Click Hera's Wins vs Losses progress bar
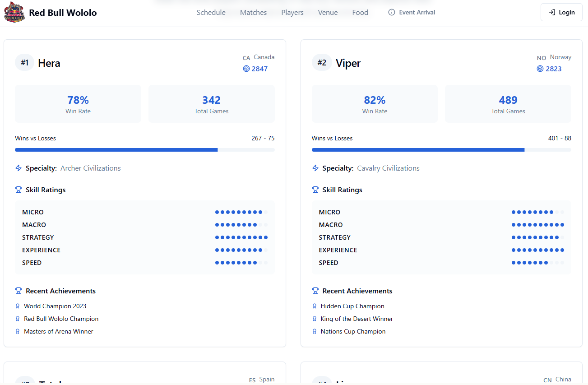The height and width of the screenshot is (385, 588). (x=144, y=150)
